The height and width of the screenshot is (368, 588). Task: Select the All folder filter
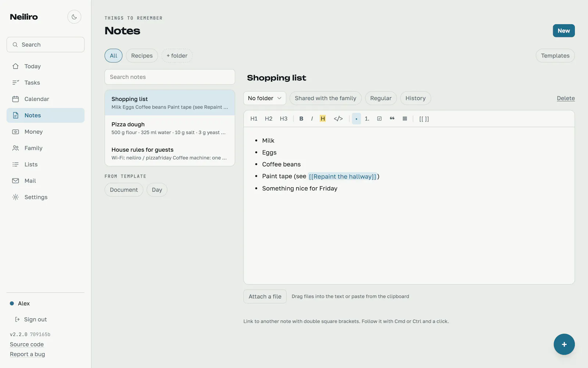[114, 56]
